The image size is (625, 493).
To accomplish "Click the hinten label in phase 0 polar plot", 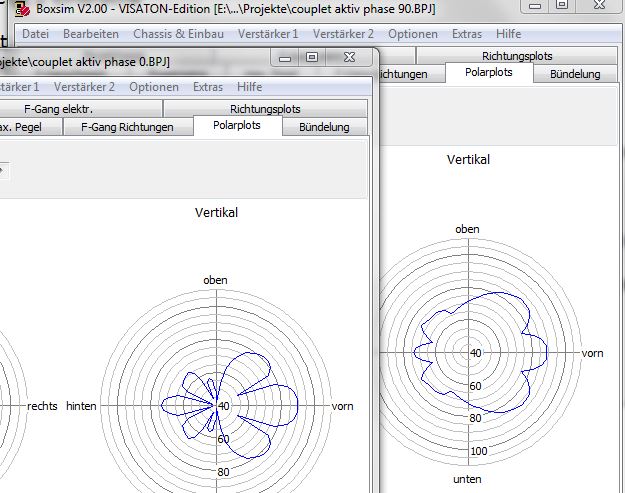I will (81, 406).
